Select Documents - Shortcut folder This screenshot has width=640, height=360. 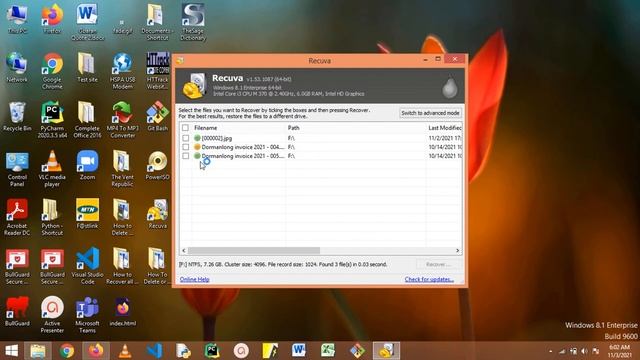click(x=158, y=22)
